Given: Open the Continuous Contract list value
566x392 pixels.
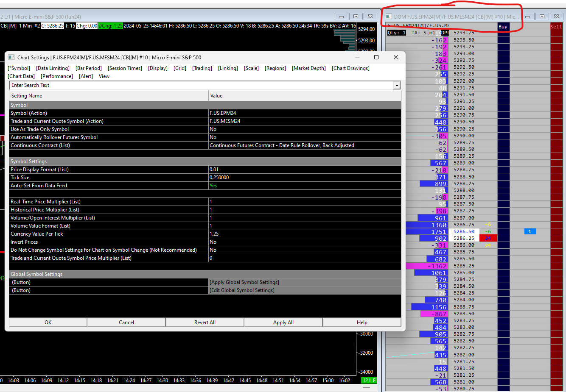Looking at the screenshot, I should (x=305, y=145).
